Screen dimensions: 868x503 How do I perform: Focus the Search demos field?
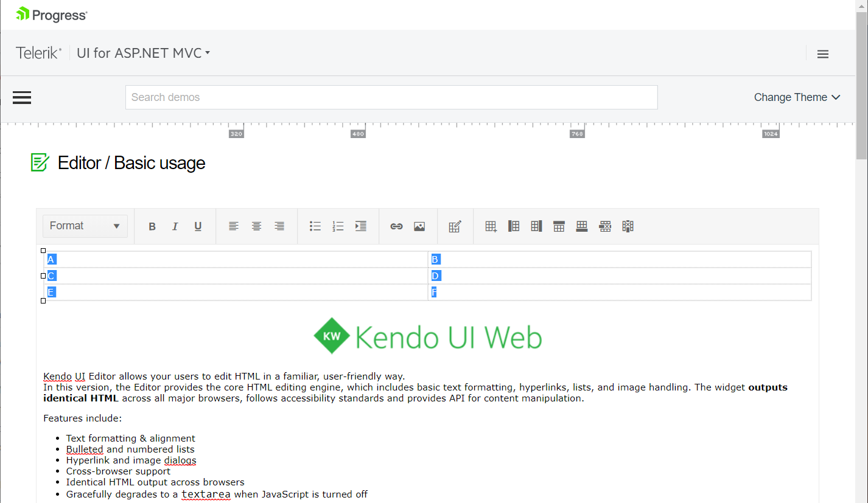tap(391, 97)
